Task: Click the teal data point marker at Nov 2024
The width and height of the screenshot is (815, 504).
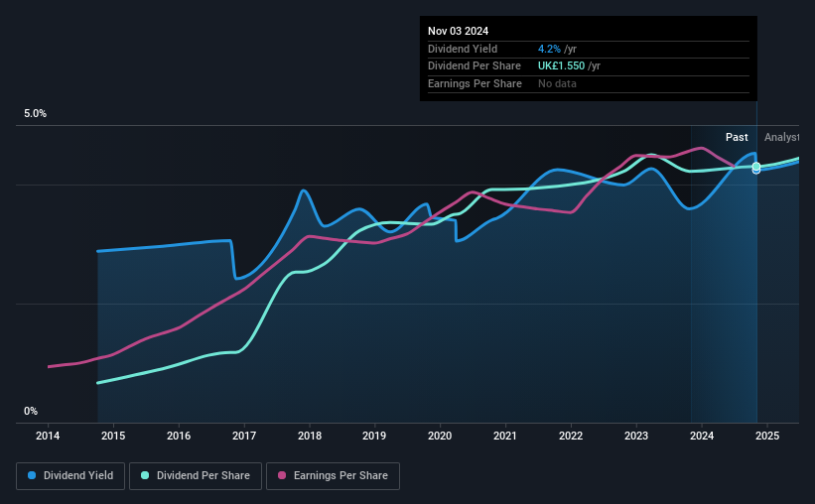Action: click(756, 167)
